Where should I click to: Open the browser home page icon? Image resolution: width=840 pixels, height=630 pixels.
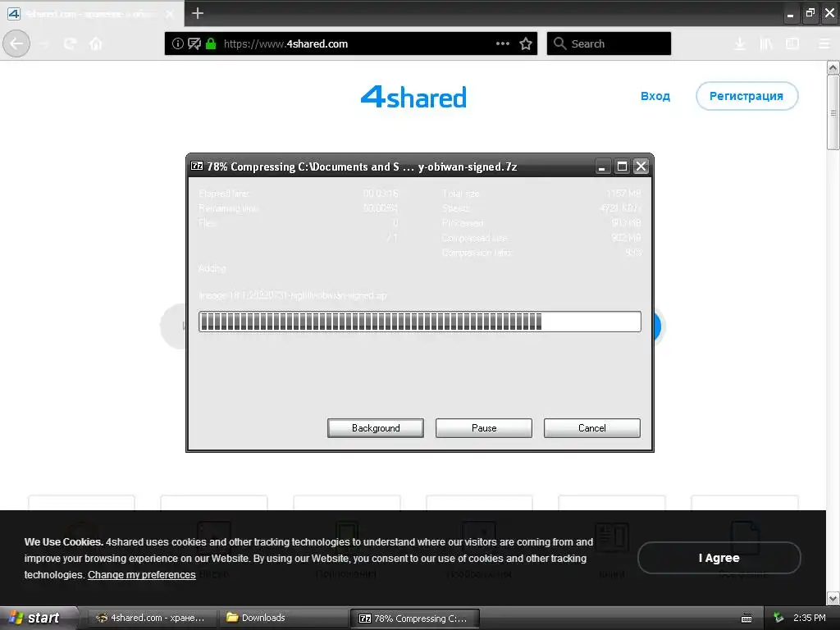[96, 44]
